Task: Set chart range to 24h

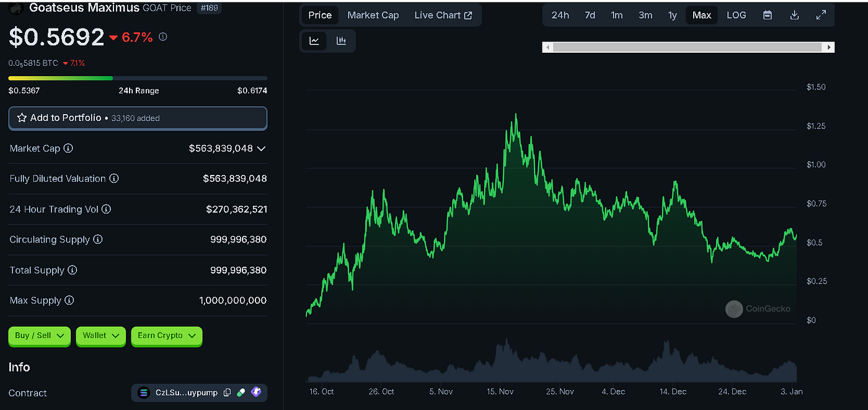Action: tap(560, 15)
